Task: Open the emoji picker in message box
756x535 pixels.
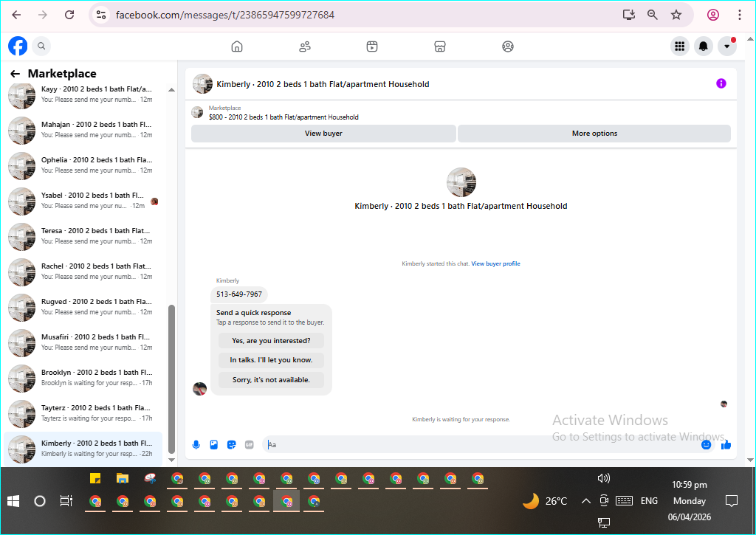Action: pyautogui.click(x=707, y=444)
